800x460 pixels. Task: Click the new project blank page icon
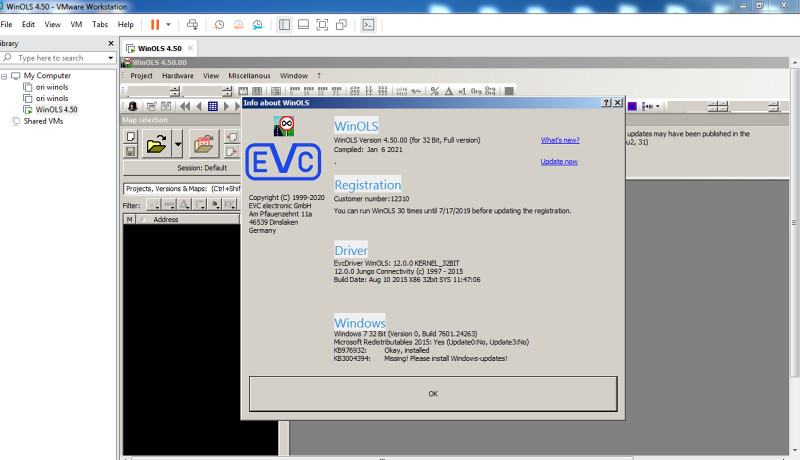point(131,137)
